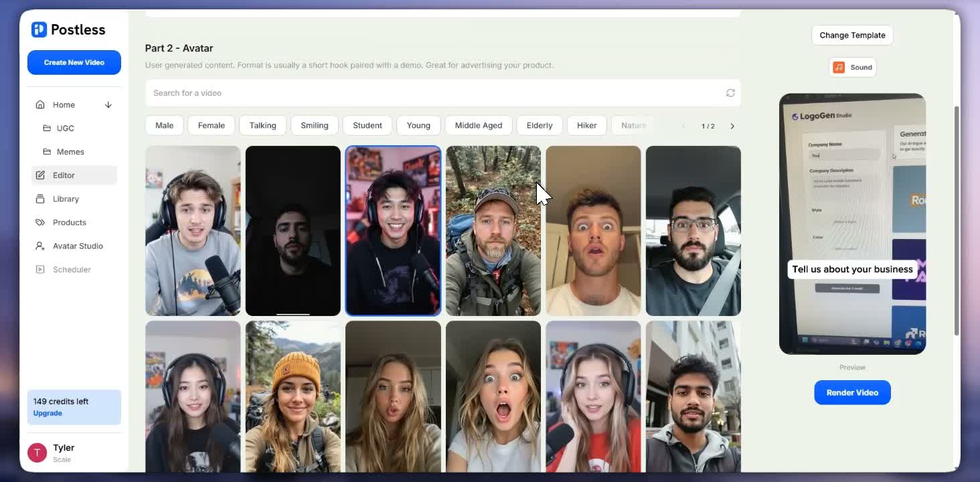The width and height of the screenshot is (980, 482).
Task: Filter avatars by Hiker tag
Action: pyautogui.click(x=587, y=125)
